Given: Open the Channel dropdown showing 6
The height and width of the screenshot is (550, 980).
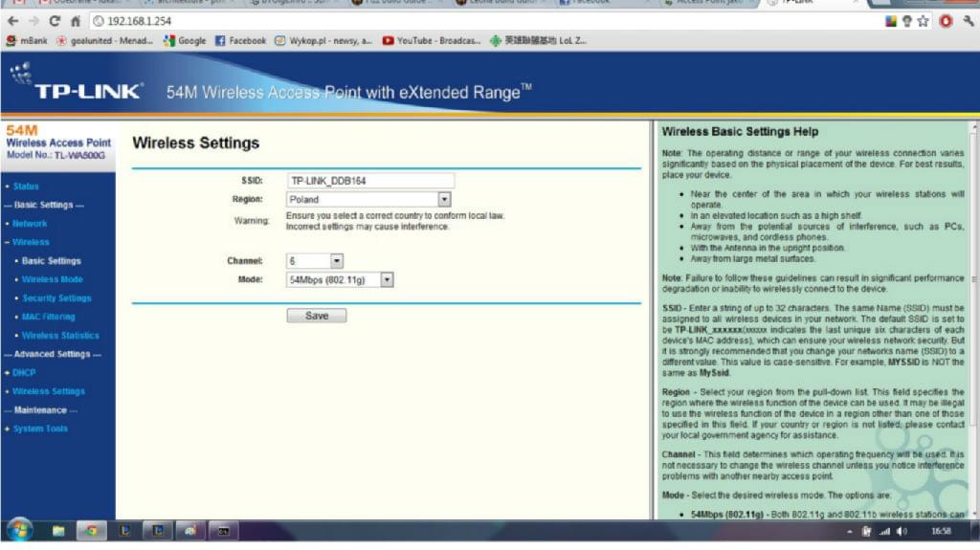Looking at the screenshot, I should [314, 260].
